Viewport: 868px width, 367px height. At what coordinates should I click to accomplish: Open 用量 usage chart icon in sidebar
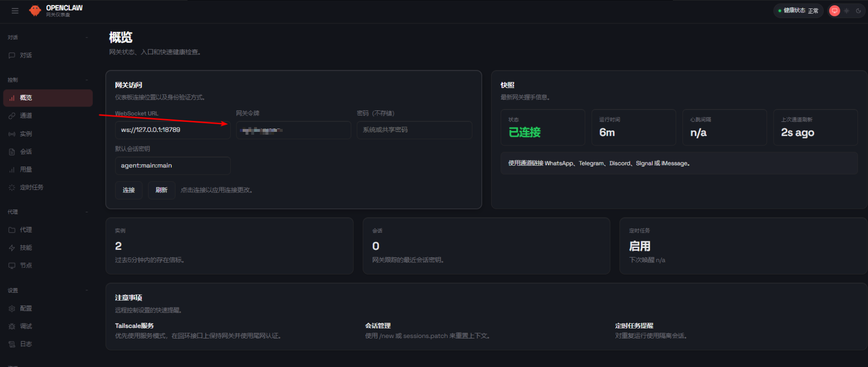coord(12,169)
